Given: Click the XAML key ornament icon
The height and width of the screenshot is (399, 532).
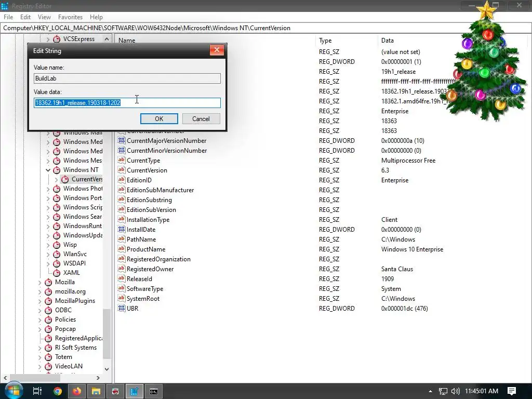Looking at the screenshot, I should (x=57, y=272).
